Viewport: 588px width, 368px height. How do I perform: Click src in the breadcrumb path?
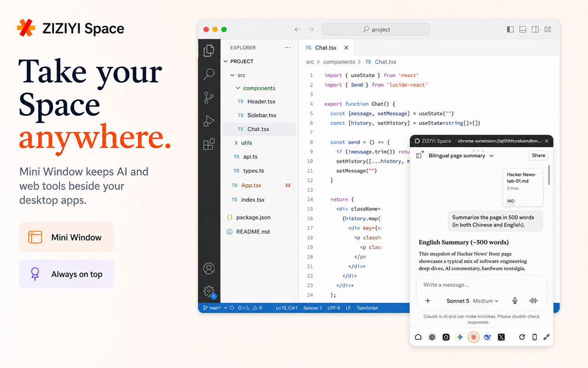[x=310, y=62]
